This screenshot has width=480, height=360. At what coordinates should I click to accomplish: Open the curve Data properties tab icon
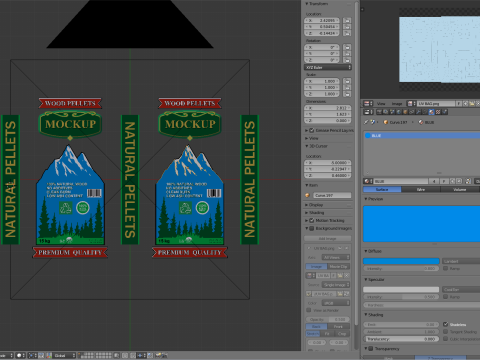click(x=425, y=112)
